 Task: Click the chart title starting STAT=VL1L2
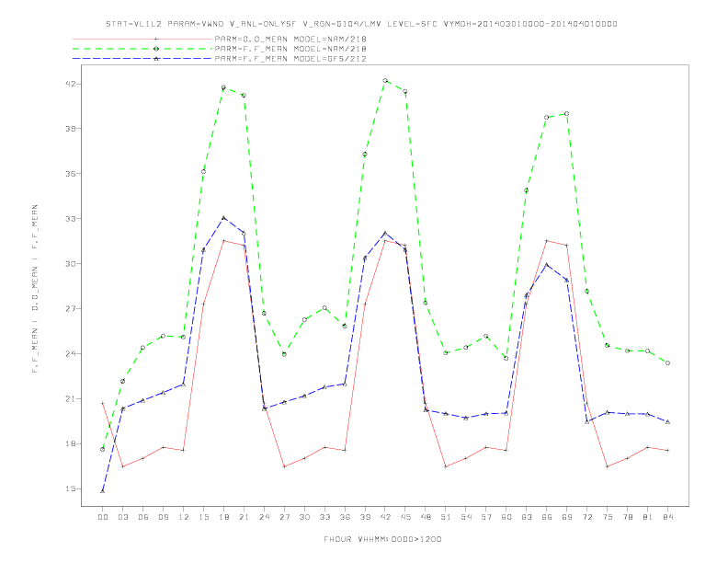click(361, 24)
